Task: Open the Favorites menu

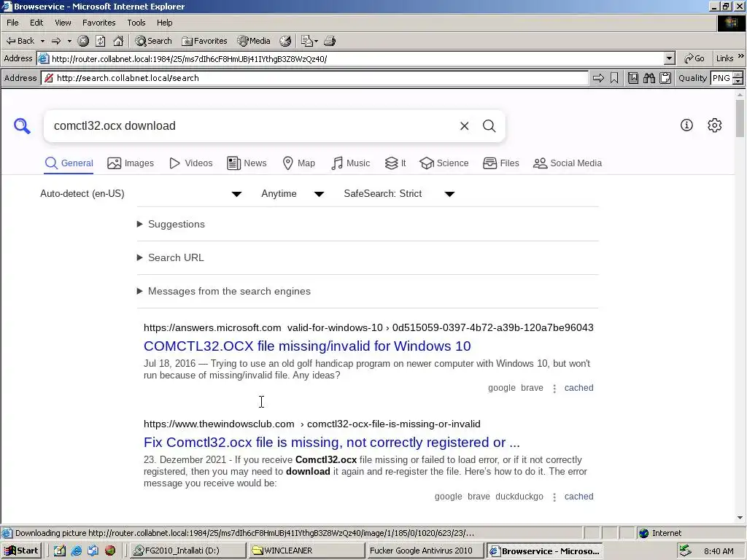Action: [x=98, y=23]
